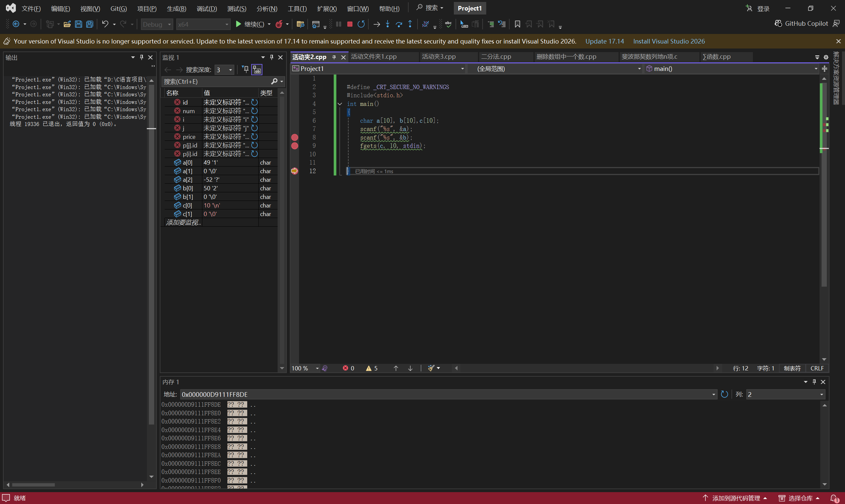
Task: Click the Update 17.14 link
Action: click(604, 41)
